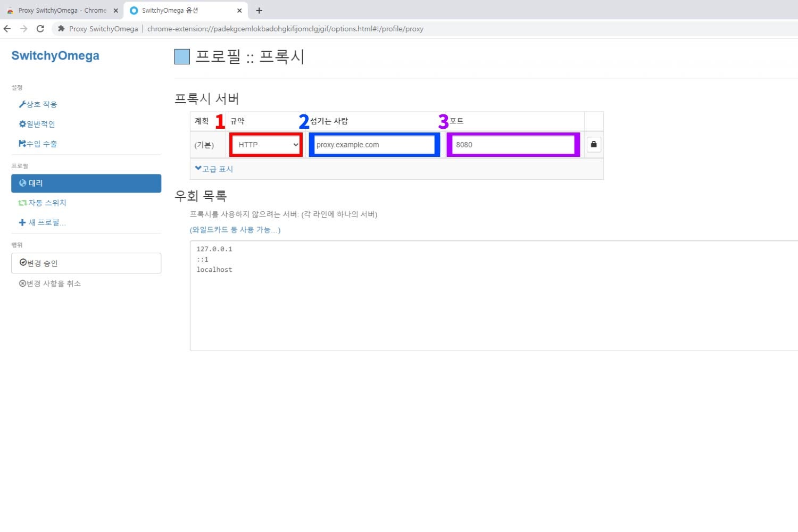Open the HTTP protocol dropdown
Image resolution: width=798 pixels, height=532 pixels.
click(266, 145)
